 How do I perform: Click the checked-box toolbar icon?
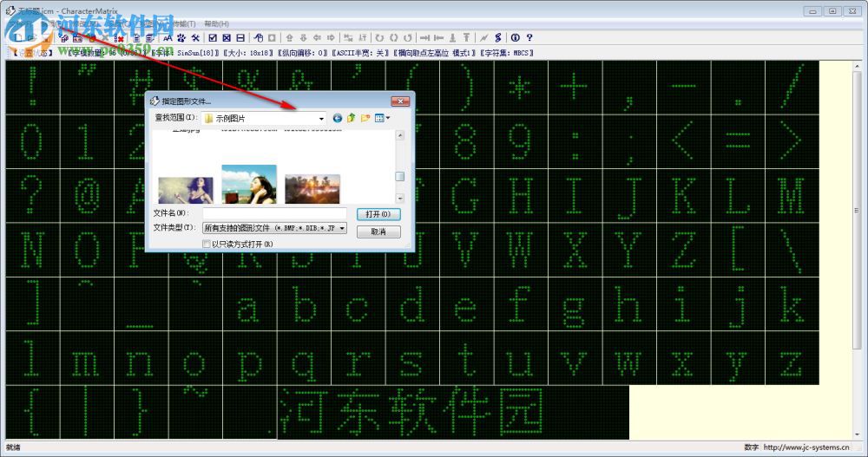(x=213, y=37)
